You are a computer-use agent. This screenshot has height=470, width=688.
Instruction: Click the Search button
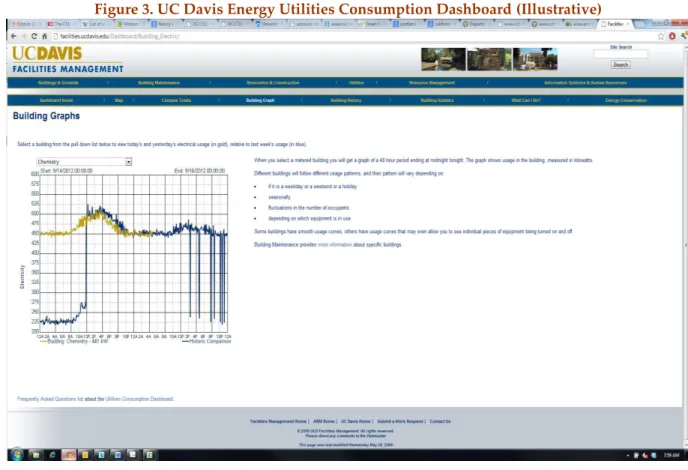(x=620, y=65)
